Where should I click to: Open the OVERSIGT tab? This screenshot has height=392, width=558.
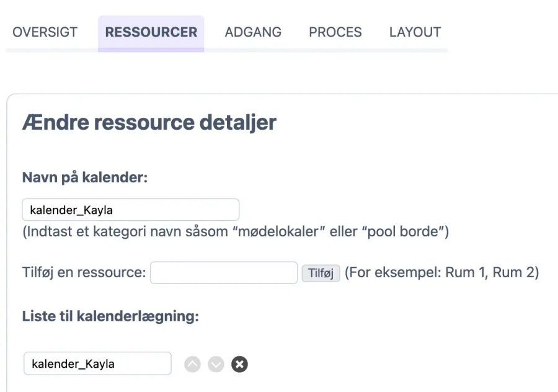coord(45,32)
